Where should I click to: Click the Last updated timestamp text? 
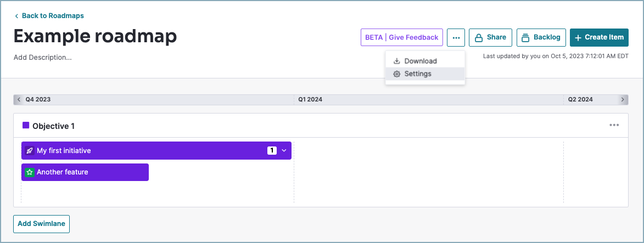(556, 56)
